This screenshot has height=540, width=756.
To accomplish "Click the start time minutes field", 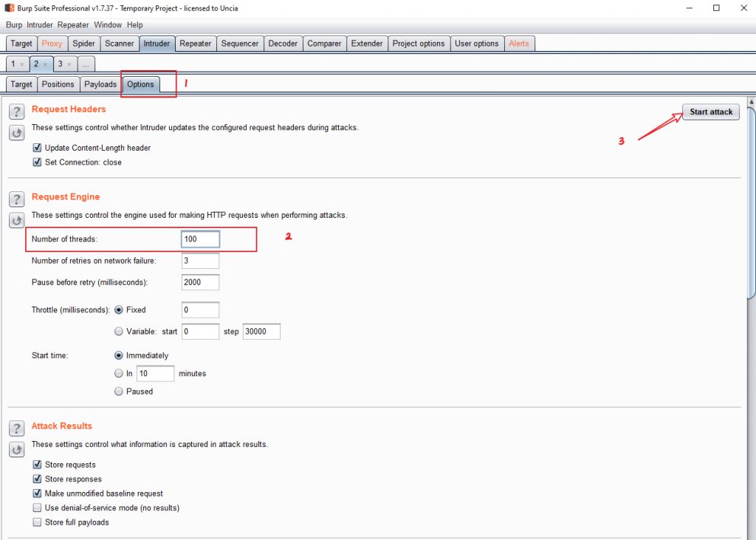I will coord(155,374).
